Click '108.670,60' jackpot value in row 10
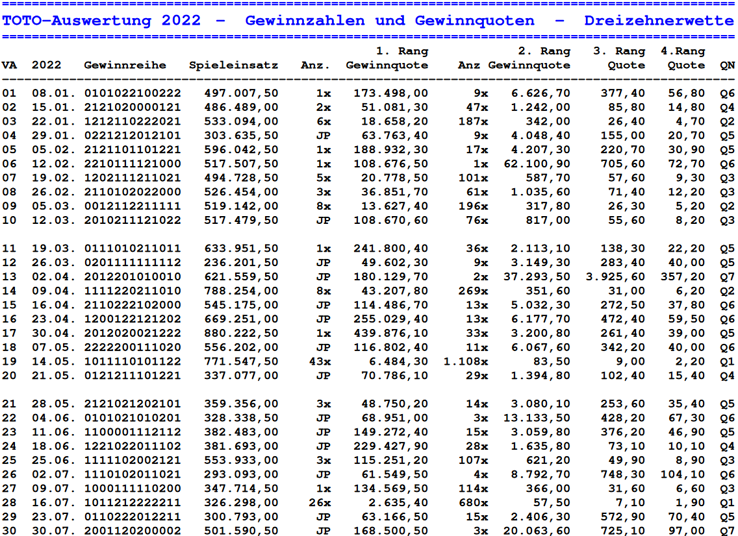The image size is (738, 536). (391, 220)
